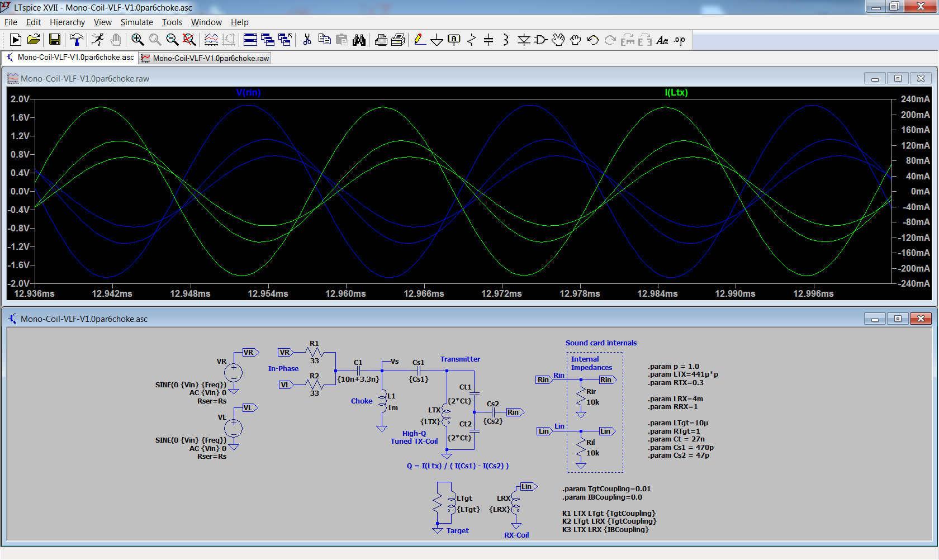
Task: Click the V(rin) trace label in the plot
Action: click(x=249, y=93)
